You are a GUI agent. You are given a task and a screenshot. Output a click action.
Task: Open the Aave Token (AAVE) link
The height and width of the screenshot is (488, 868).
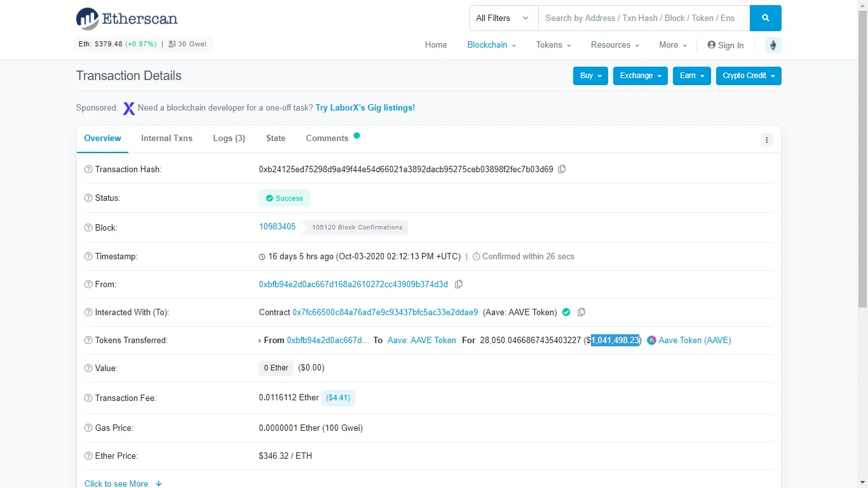[695, 341]
